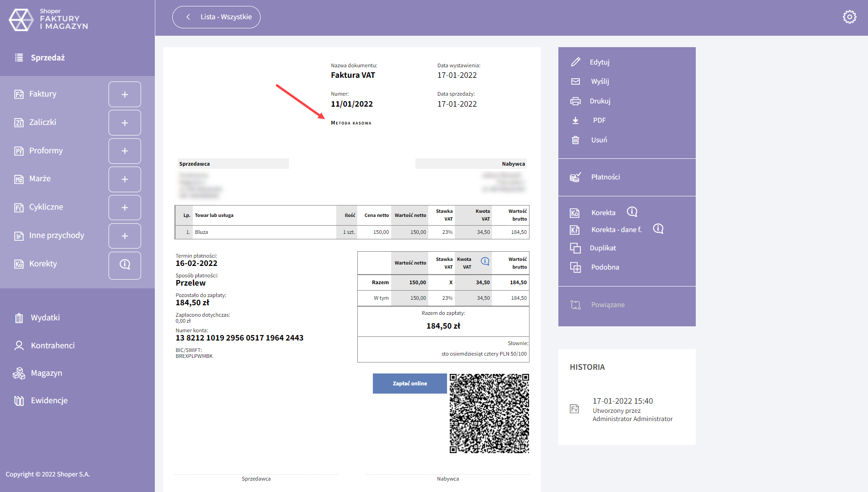Viewport: 868px width, 492px height.
Task: Open info icon beside Korekta - dane f.
Action: click(658, 229)
